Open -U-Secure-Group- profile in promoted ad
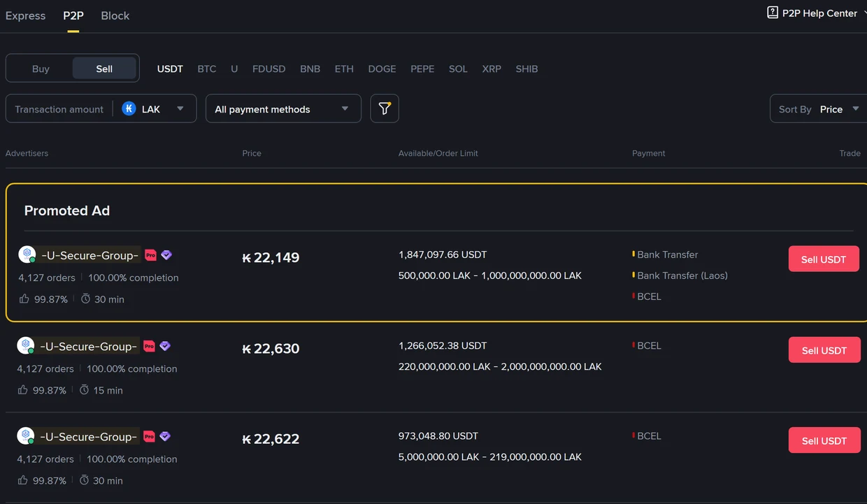Image resolution: width=867 pixels, height=504 pixels. pyautogui.click(x=89, y=255)
